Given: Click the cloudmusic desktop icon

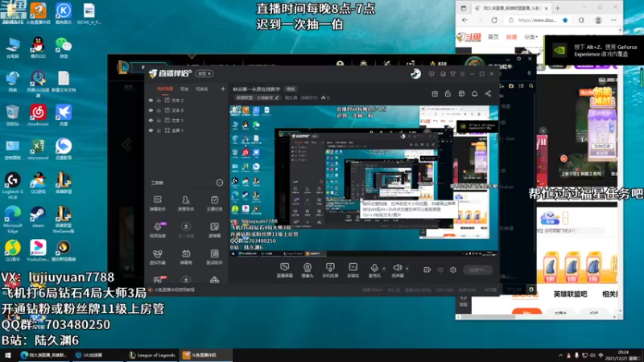Looking at the screenshot, I should click(38, 115).
